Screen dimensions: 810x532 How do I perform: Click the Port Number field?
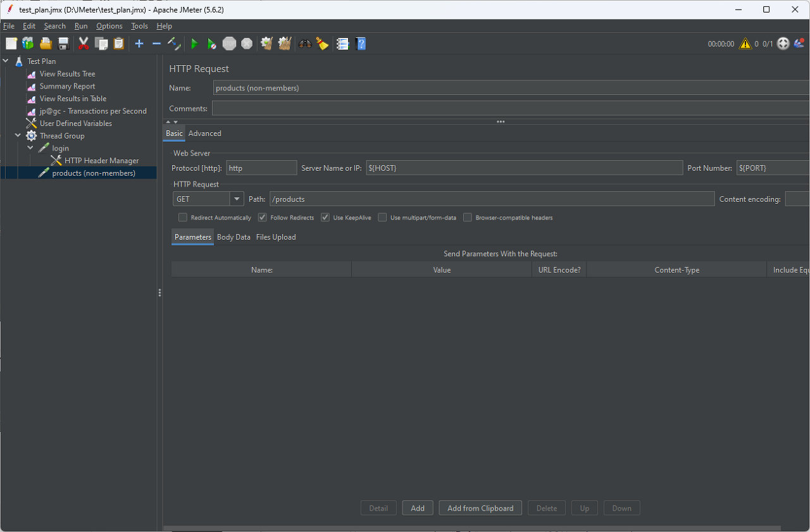click(x=773, y=168)
